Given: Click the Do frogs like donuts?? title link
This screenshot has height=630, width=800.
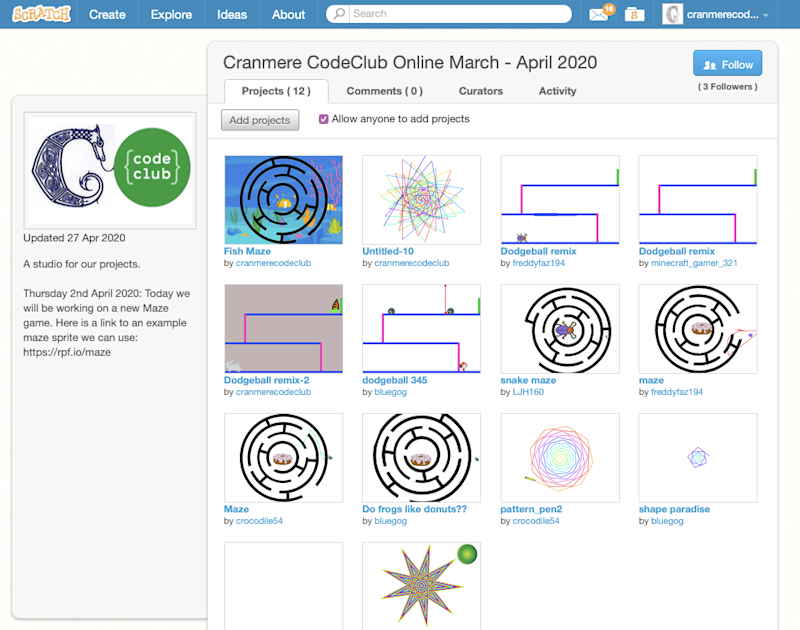Looking at the screenshot, I should pos(414,509).
